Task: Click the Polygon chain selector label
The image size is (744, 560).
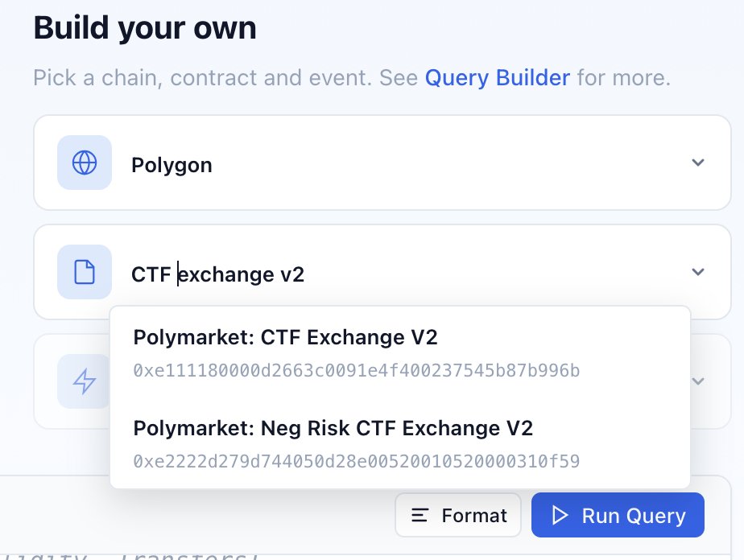Action: click(x=172, y=165)
